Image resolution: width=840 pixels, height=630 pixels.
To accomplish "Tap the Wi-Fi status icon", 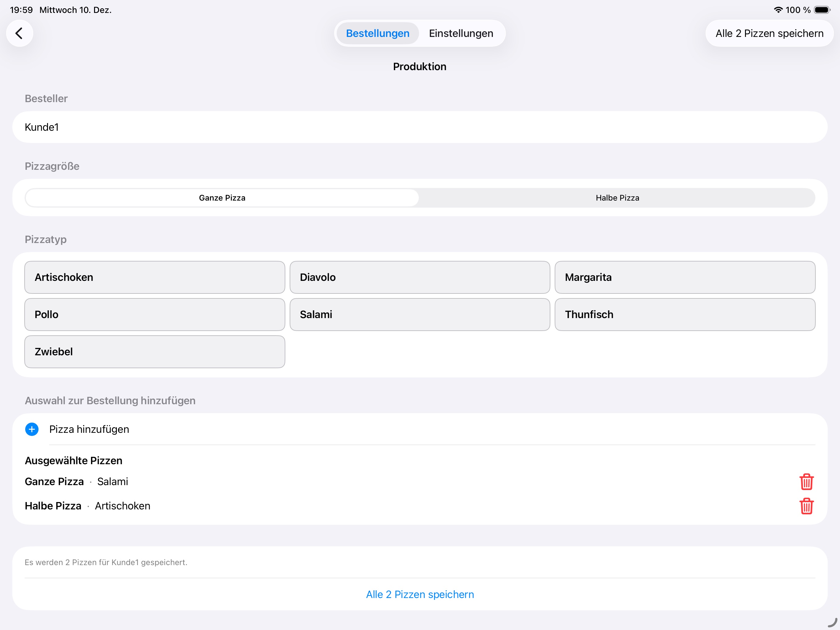I will (x=778, y=10).
